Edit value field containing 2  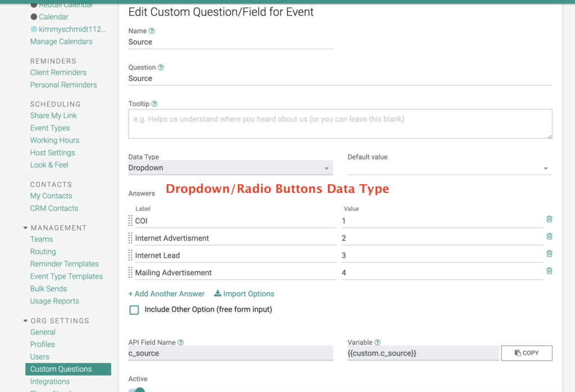(x=442, y=238)
